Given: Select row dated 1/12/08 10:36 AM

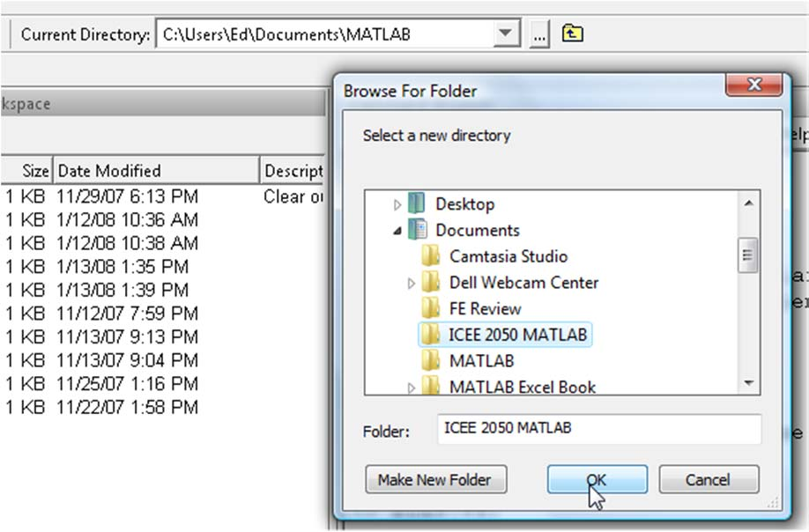Looking at the screenshot, I should pyautogui.click(x=162, y=220).
